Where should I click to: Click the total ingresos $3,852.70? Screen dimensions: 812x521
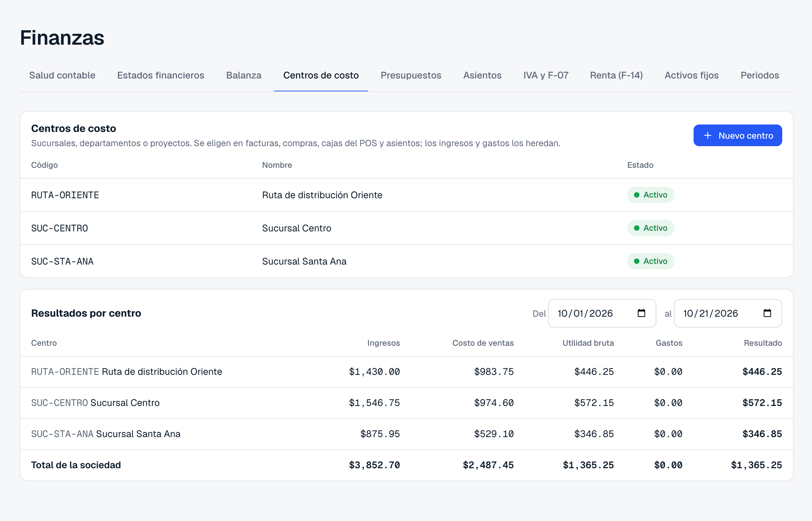coord(374,465)
